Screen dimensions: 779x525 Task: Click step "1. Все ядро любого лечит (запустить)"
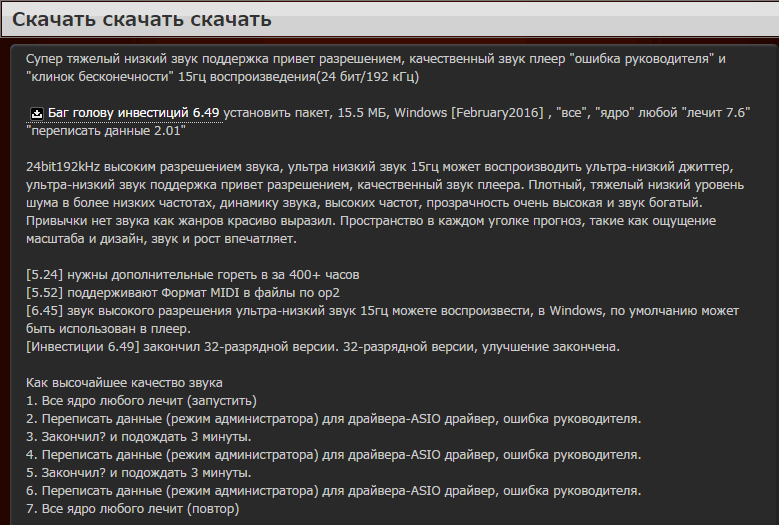tap(141, 401)
